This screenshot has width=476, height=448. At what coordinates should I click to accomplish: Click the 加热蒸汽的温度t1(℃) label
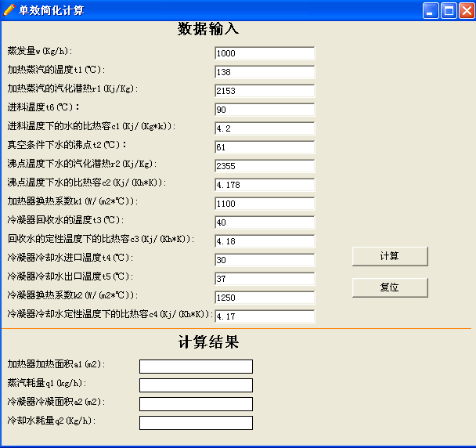tap(56, 70)
